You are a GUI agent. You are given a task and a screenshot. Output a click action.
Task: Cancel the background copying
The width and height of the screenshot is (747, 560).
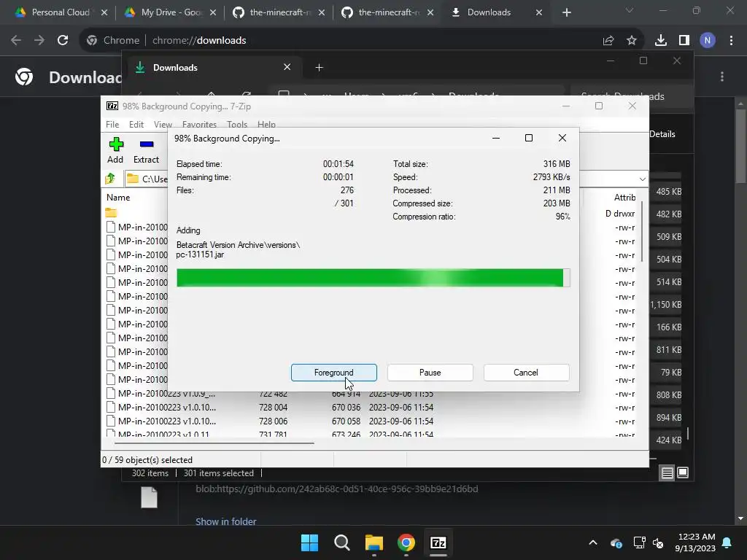click(526, 373)
